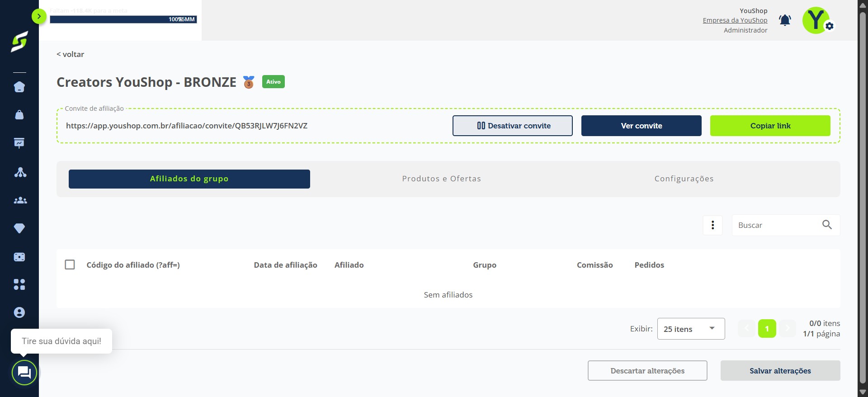The width and height of the screenshot is (868, 397).
Task: Click the scrollbar down arrow
Action: pyautogui.click(x=863, y=392)
